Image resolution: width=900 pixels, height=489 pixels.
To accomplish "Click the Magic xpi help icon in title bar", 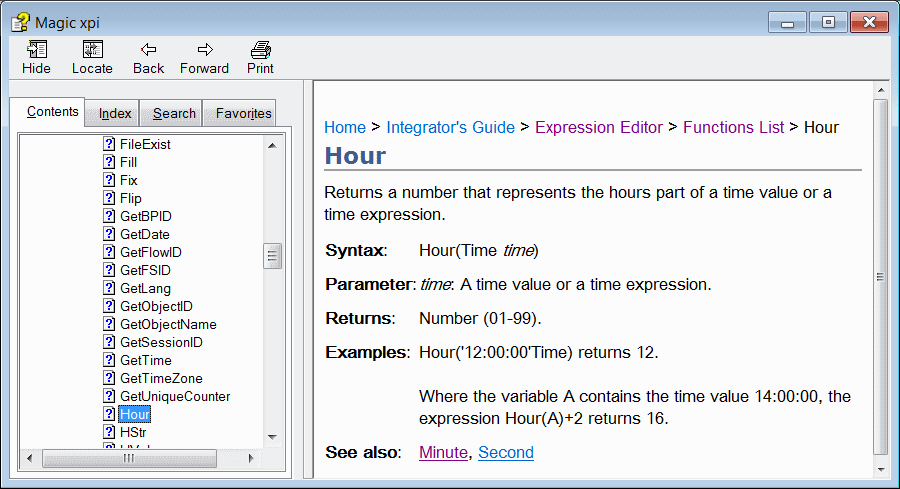I will coord(20,22).
